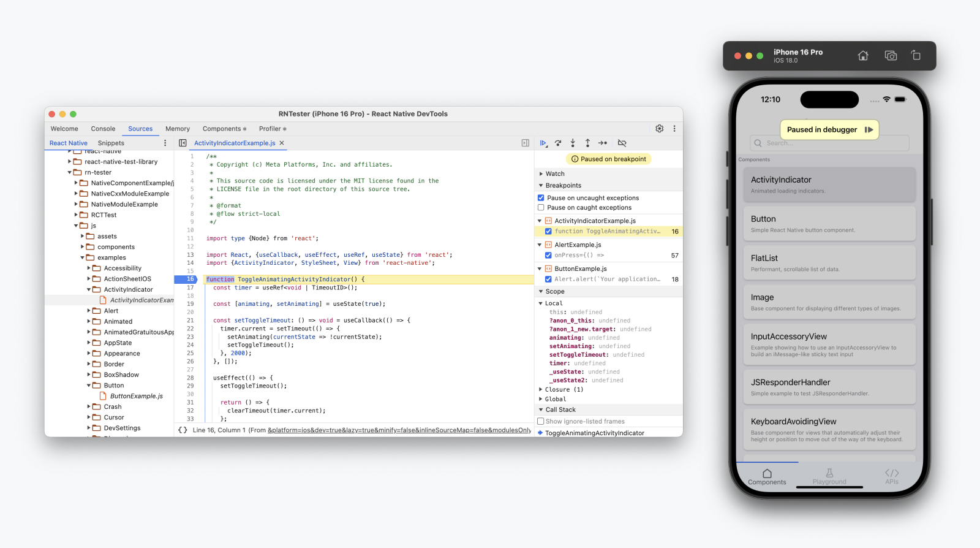Click the search field in simulator app
Viewport: 980px width, 548px height.
tap(829, 143)
